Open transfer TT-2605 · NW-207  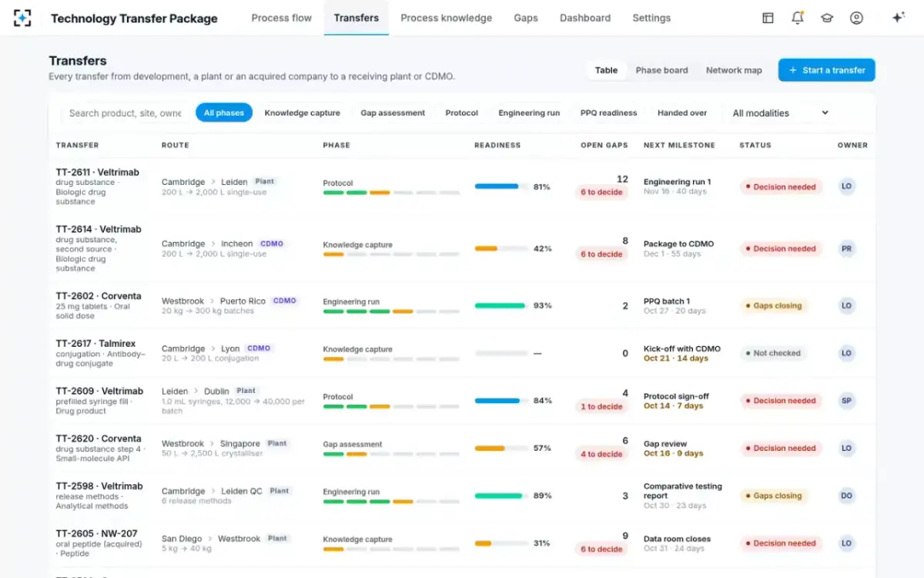97,533
